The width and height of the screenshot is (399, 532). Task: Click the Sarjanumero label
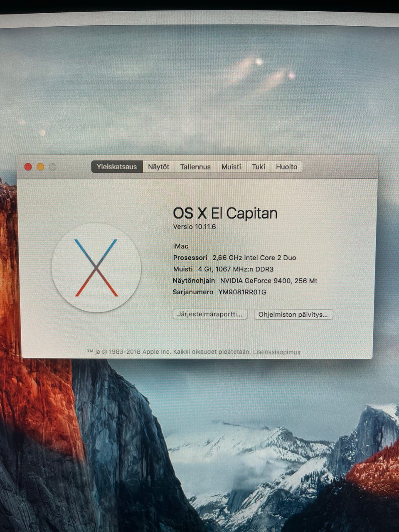[x=193, y=292]
